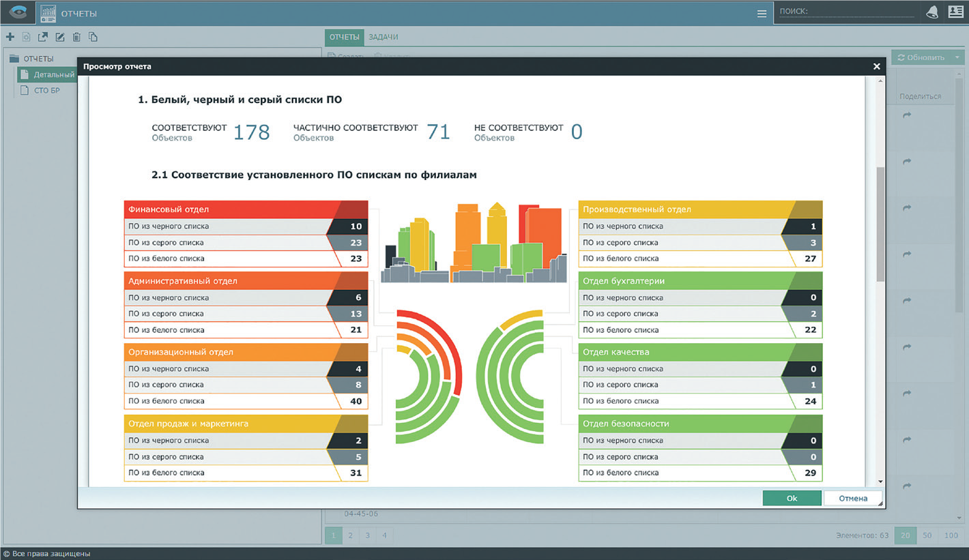The image size is (969, 560).
Task: Click the export report icon in toolbar
Action: pos(43,37)
